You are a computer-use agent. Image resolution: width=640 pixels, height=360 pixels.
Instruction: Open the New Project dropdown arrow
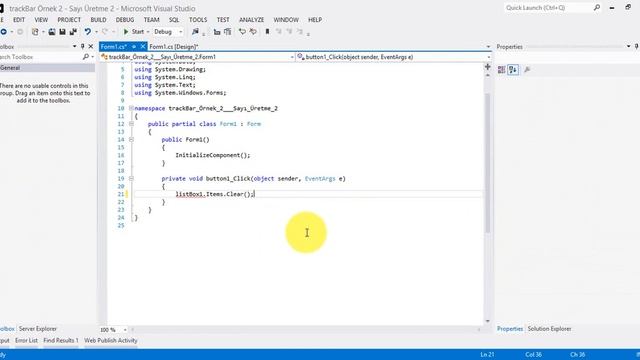point(43,32)
